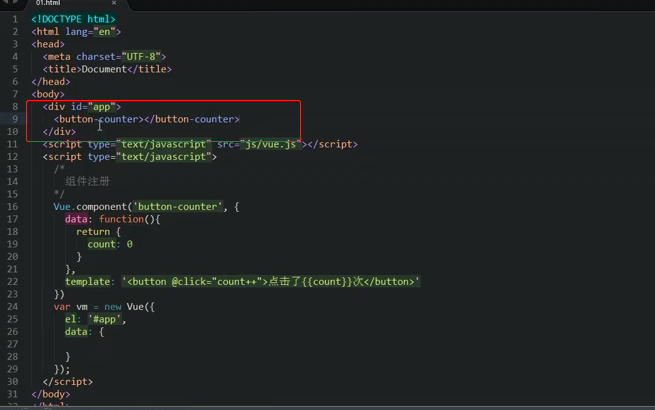Close the 01.html tab
Screen dimensions: 655x410
114,3
